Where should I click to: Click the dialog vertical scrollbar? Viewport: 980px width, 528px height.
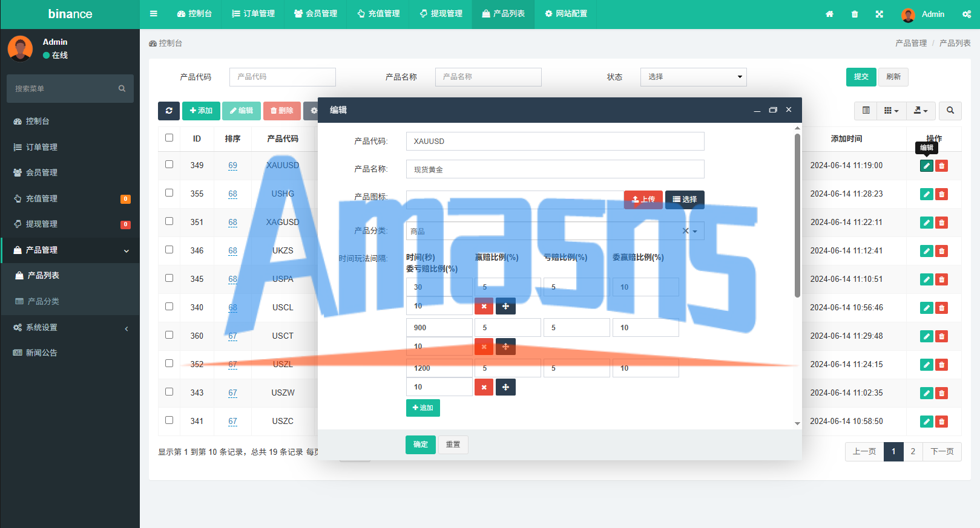797,216
